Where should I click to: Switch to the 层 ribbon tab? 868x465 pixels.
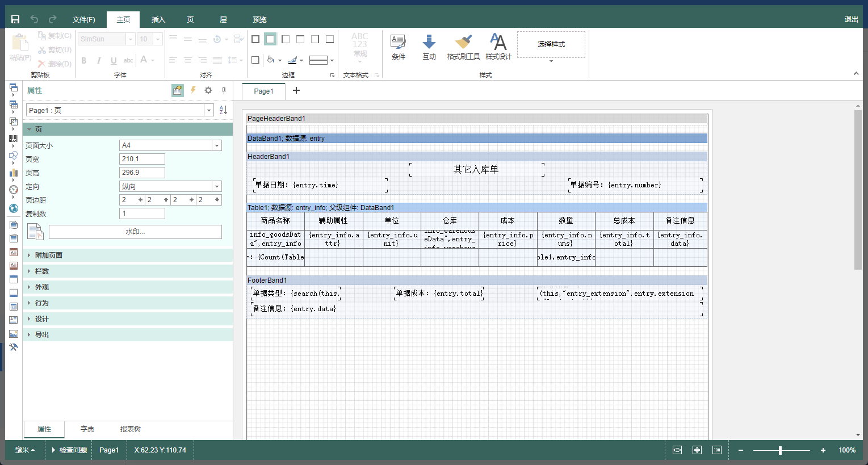pyautogui.click(x=223, y=19)
